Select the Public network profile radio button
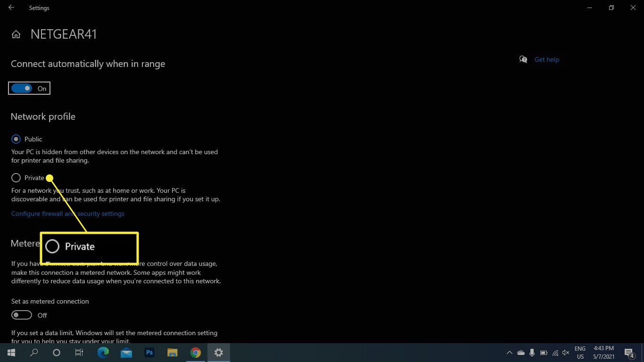 (x=16, y=139)
